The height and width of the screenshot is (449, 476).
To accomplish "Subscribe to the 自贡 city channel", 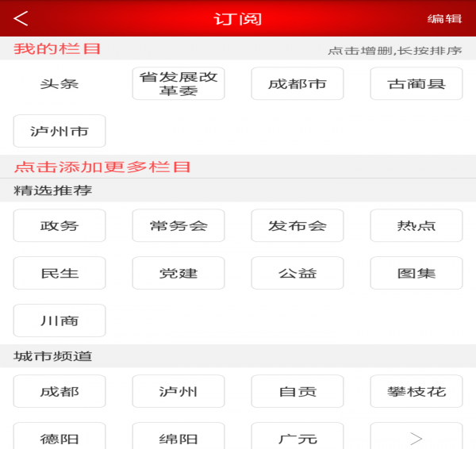I will (297, 391).
